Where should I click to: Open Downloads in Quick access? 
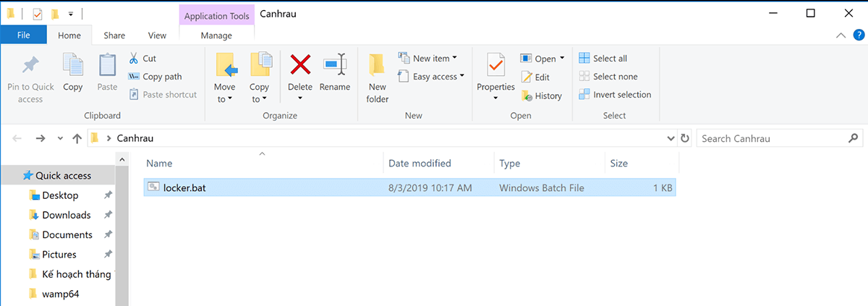point(66,215)
